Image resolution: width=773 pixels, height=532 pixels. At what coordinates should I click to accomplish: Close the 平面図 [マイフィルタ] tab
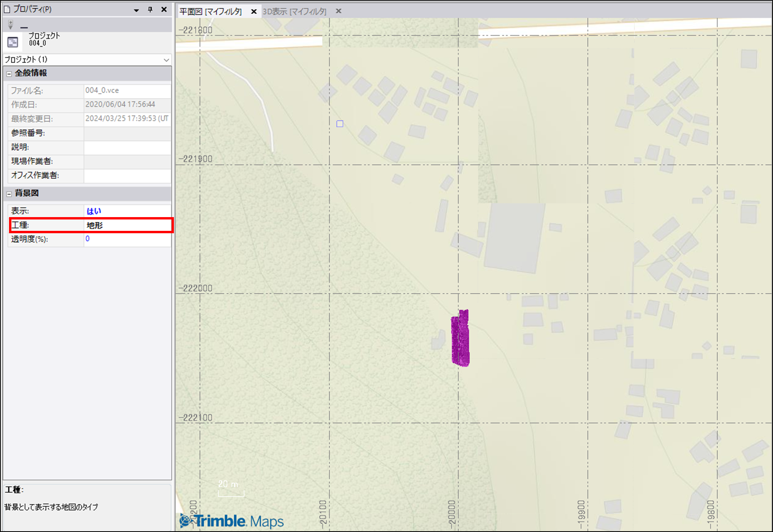coord(254,11)
